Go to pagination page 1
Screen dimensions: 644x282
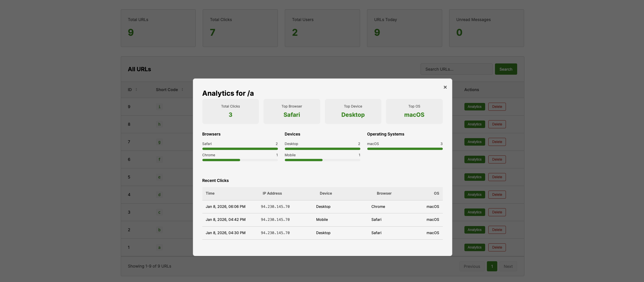pos(492,266)
